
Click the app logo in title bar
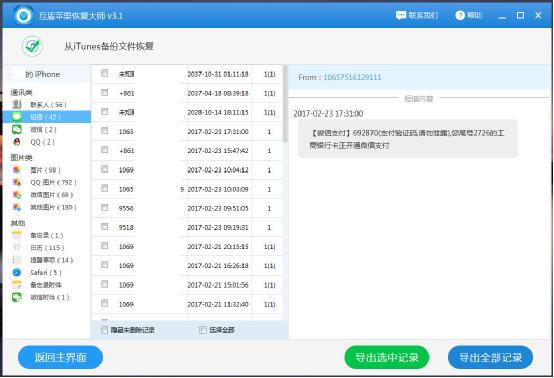pyautogui.click(x=24, y=15)
